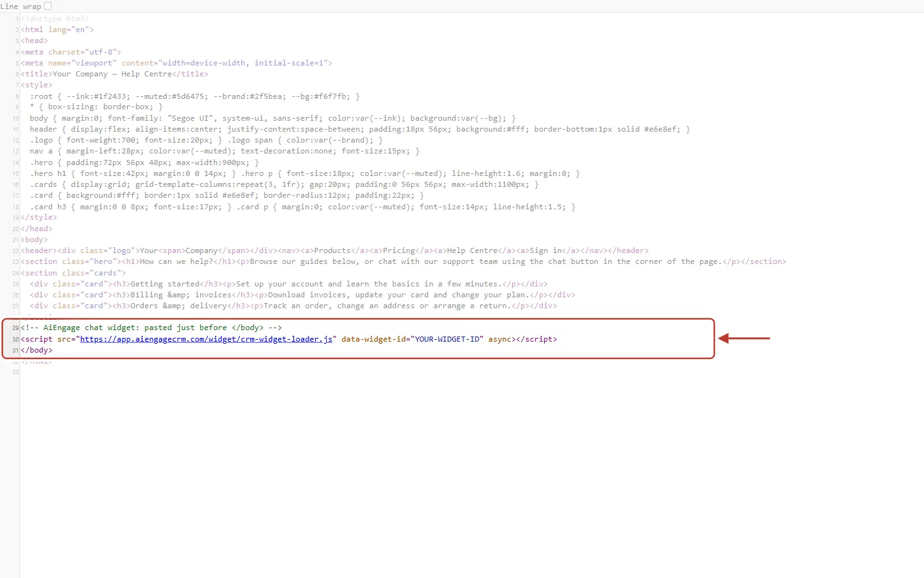This screenshot has height=578, width=924.
Task: Select the closing </body> tag line
Action: 37,350
